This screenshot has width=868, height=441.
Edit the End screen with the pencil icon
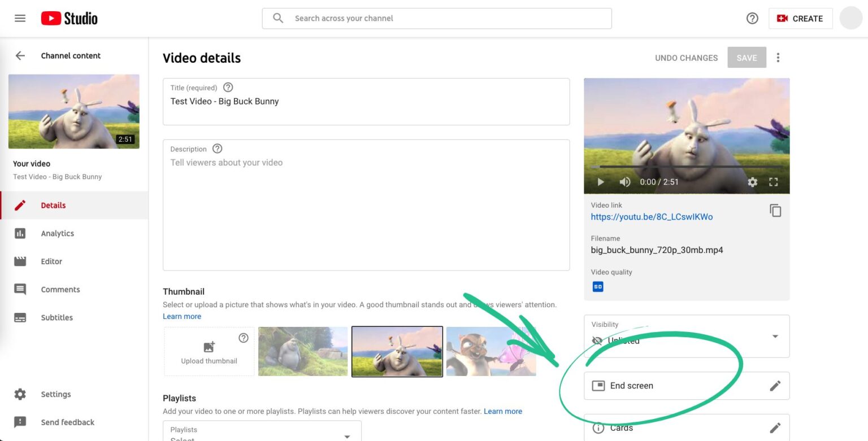776,386
